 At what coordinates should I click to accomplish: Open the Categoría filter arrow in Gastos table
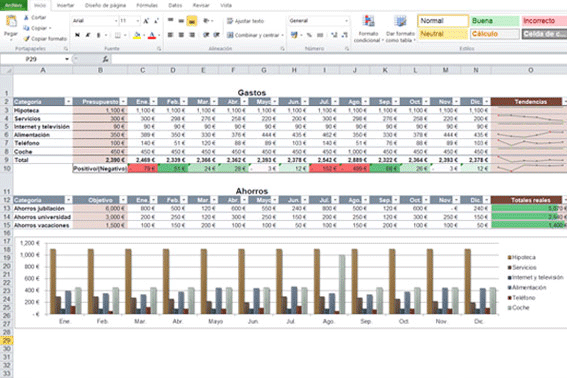(x=68, y=102)
